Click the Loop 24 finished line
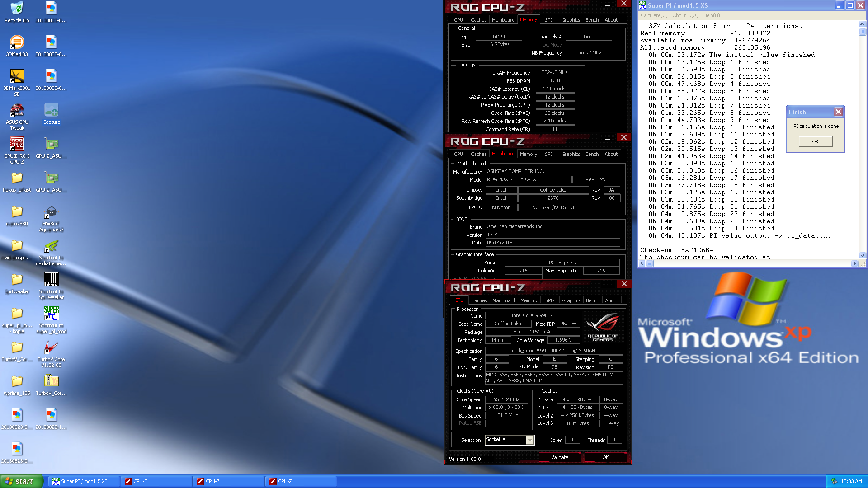868x488 pixels. tap(711, 228)
